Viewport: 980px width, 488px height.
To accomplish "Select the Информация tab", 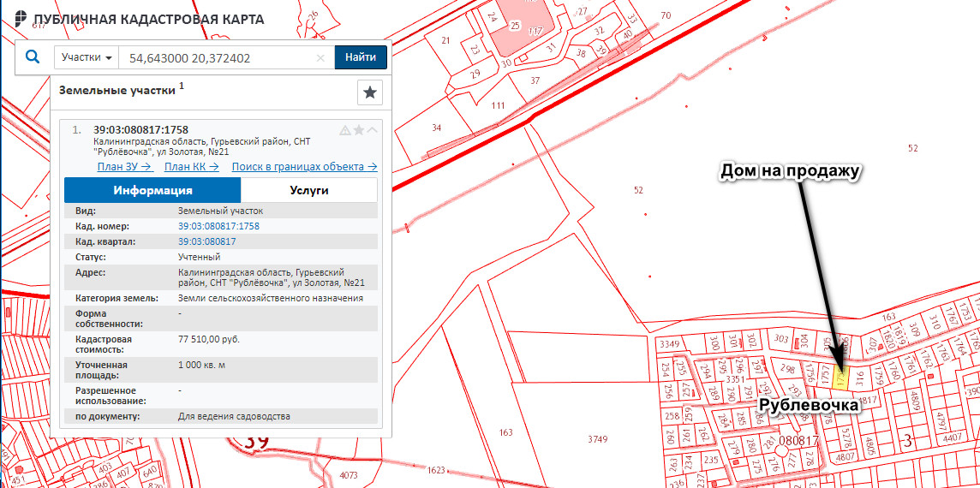I will [x=152, y=190].
